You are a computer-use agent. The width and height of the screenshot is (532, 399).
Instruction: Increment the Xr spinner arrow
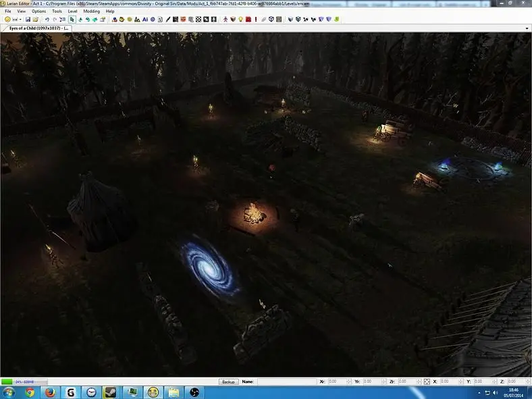pyautogui.click(x=349, y=380)
